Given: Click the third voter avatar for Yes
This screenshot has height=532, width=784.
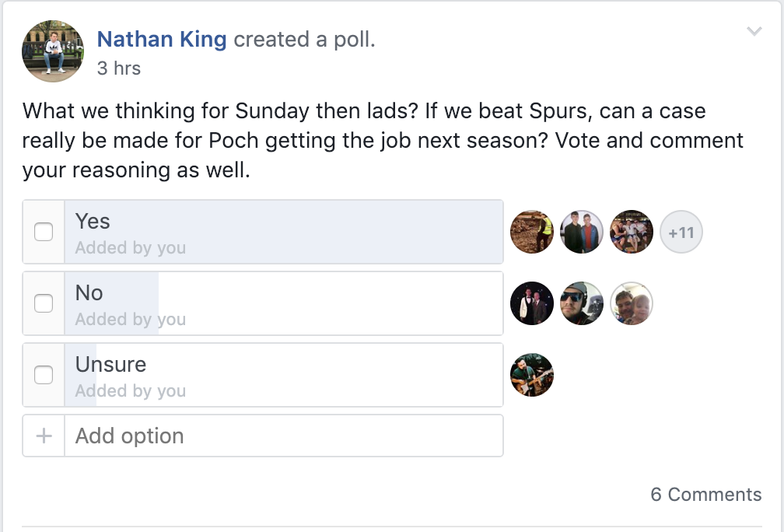Looking at the screenshot, I should pos(632,232).
